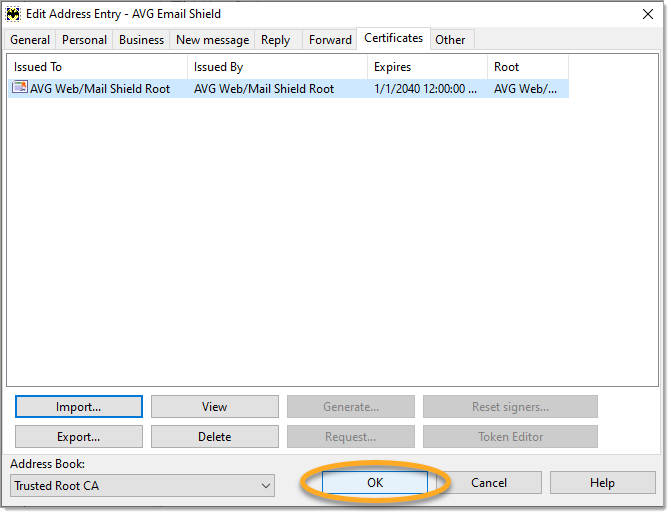Open the Forward tab
The width and height of the screenshot is (671, 515).
[x=330, y=40]
